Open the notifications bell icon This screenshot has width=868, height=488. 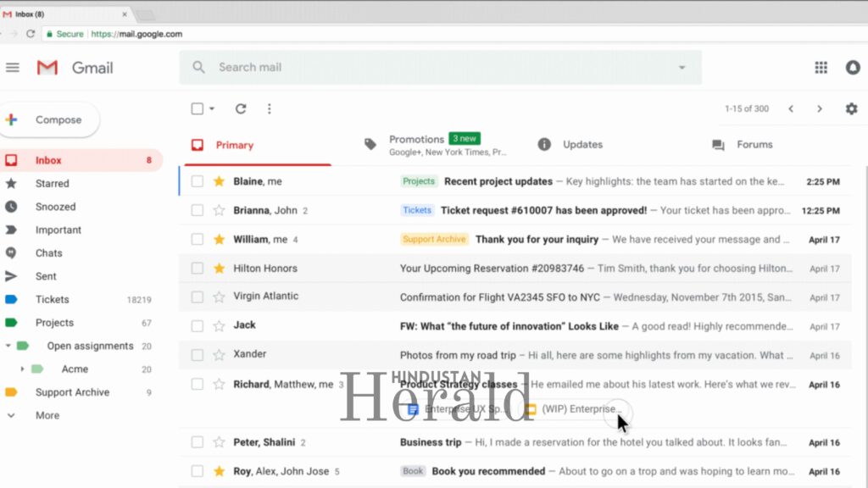pos(853,68)
